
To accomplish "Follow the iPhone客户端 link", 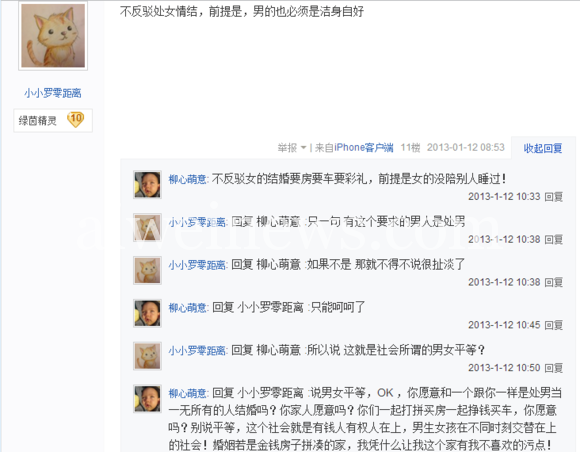I will [x=364, y=148].
